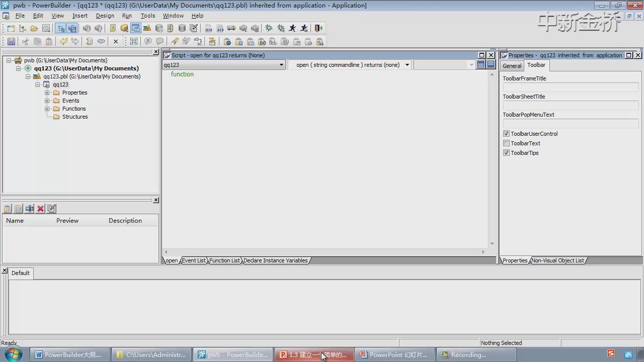Image resolution: width=644 pixels, height=362 pixels.
Task: Click the rename clip icon
Action: click(29, 209)
